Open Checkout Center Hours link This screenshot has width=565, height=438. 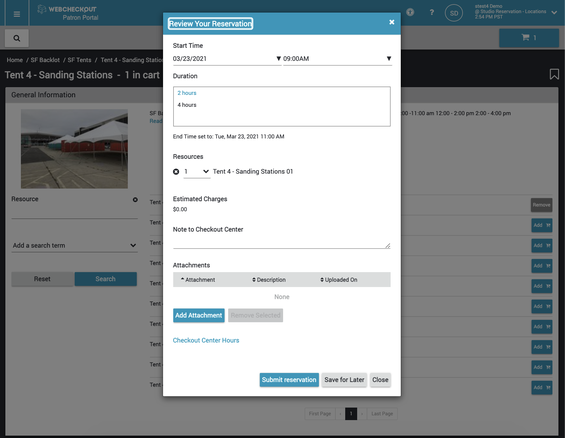click(x=206, y=340)
